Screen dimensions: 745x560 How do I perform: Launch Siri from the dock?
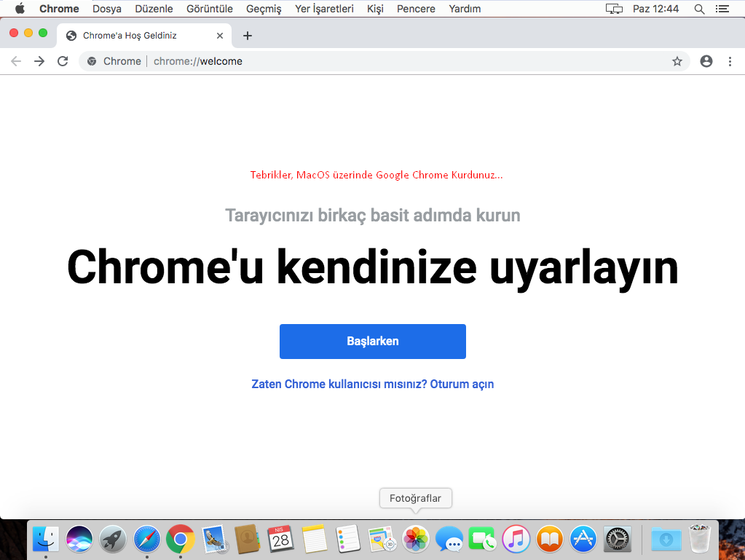(x=79, y=539)
